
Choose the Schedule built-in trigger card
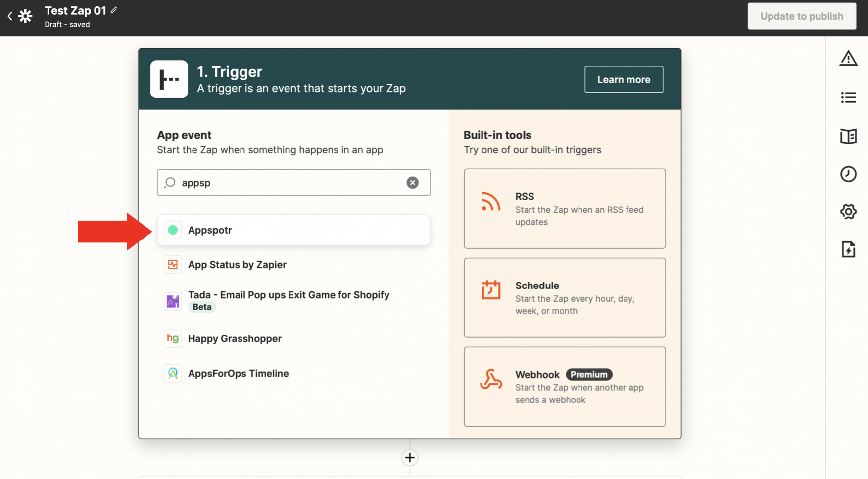point(565,297)
